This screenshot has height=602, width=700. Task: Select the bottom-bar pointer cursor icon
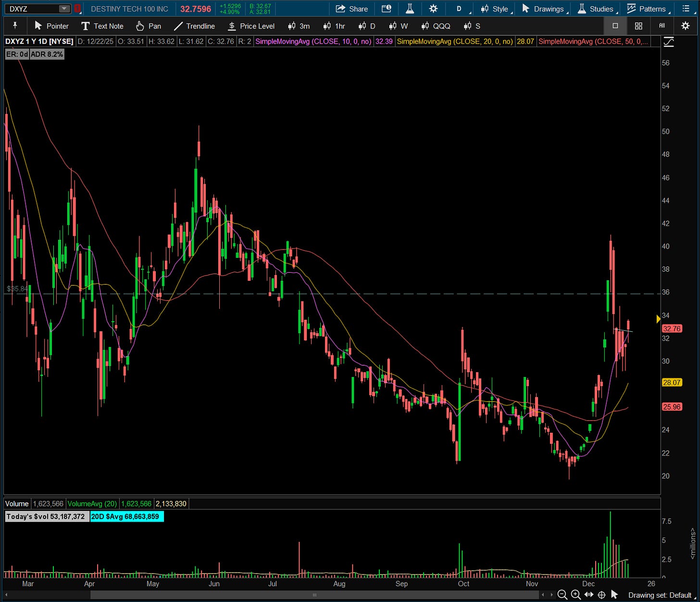tap(614, 595)
